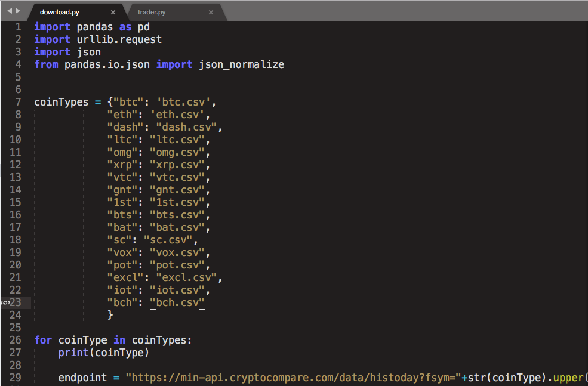This screenshot has height=386, width=588.
Task: Click 'json_normalize' on line 4
Action: [242, 64]
